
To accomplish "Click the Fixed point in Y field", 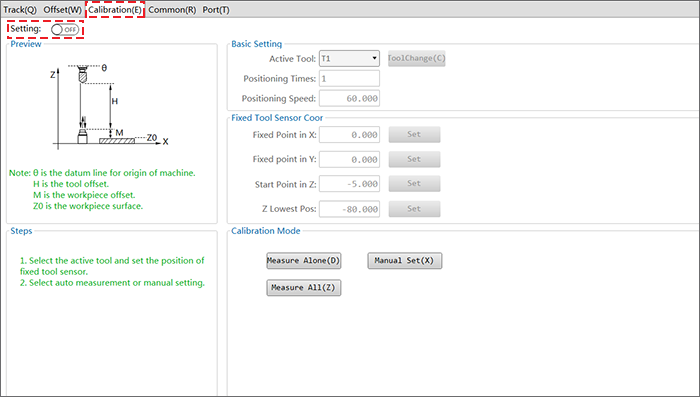I will [x=349, y=159].
